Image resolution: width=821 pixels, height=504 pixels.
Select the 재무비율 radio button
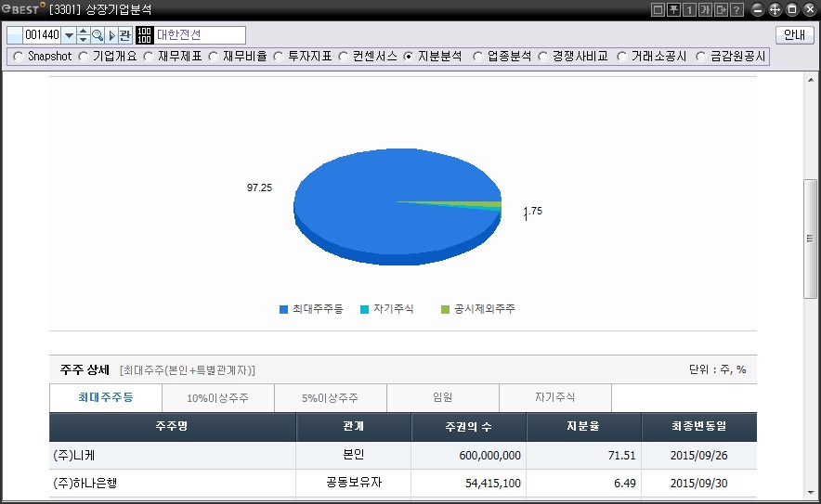[x=214, y=57]
